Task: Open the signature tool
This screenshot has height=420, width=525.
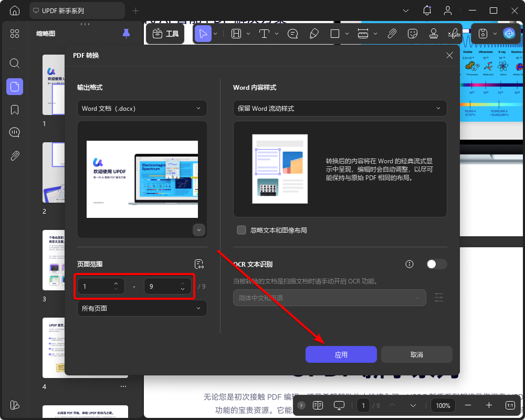Action: pyautogui.click(x=454, y=34)
